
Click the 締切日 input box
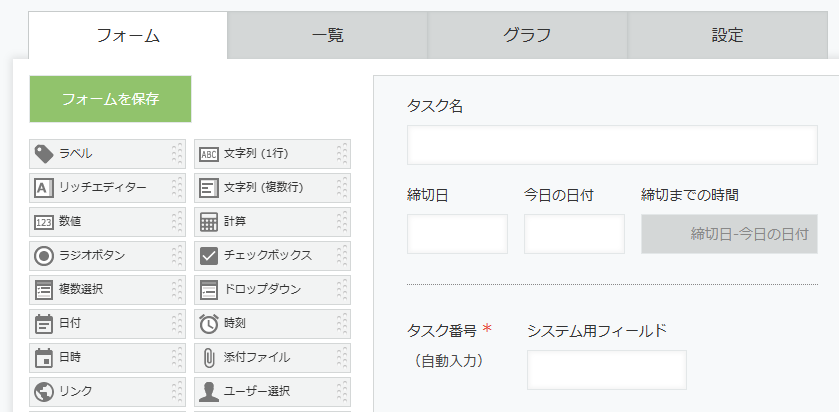click(x=457, y=234)
